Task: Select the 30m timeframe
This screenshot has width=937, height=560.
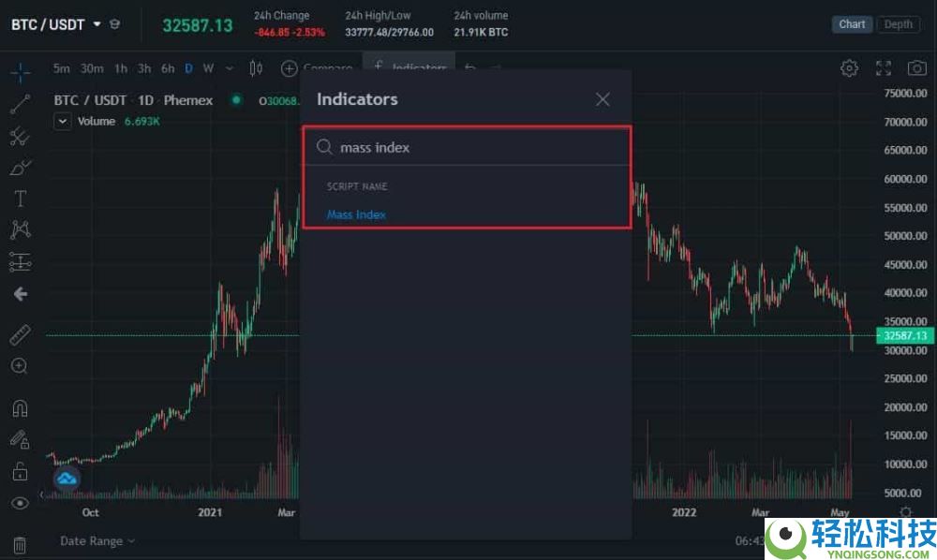Action: point(92,68)
